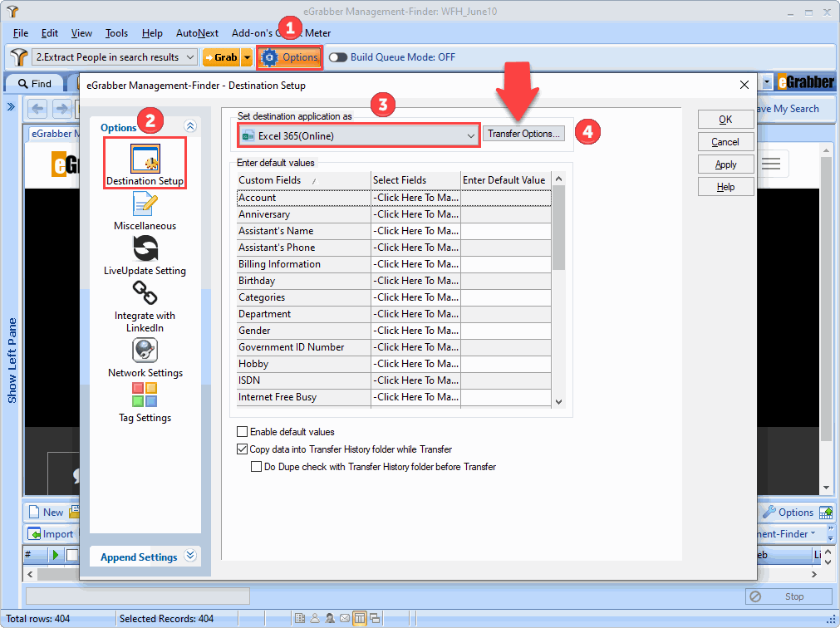Click the hamburger menu icon in browser

770,164
